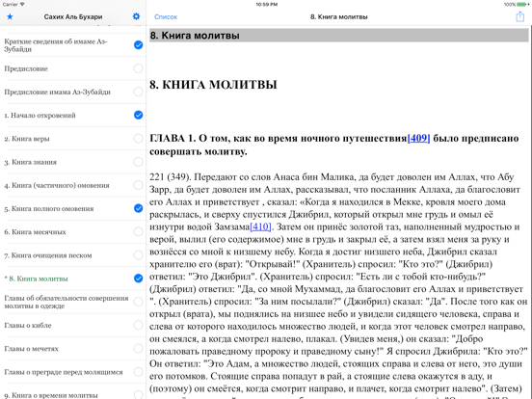Open Главы об обязательности совершения молитвы в одежде

tap(66, 302)
